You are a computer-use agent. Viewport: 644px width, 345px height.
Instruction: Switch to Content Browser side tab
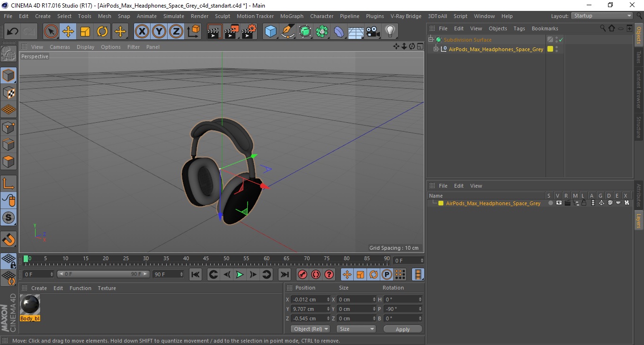tap(639, 89)
